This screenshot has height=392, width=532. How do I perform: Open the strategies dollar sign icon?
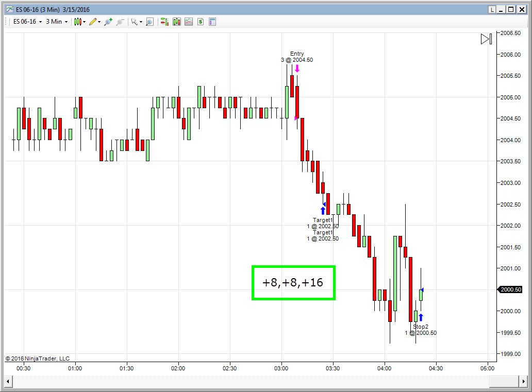pos(201,22)
